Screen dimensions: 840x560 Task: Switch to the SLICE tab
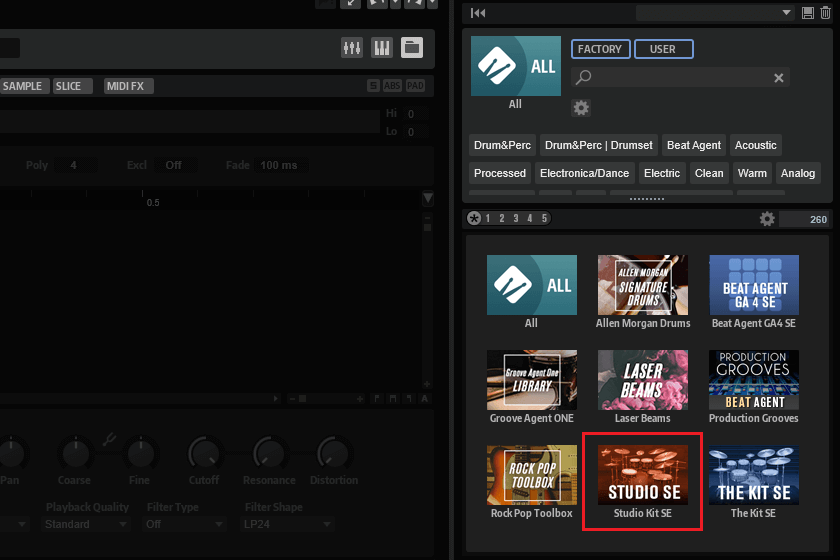point(69,86)
